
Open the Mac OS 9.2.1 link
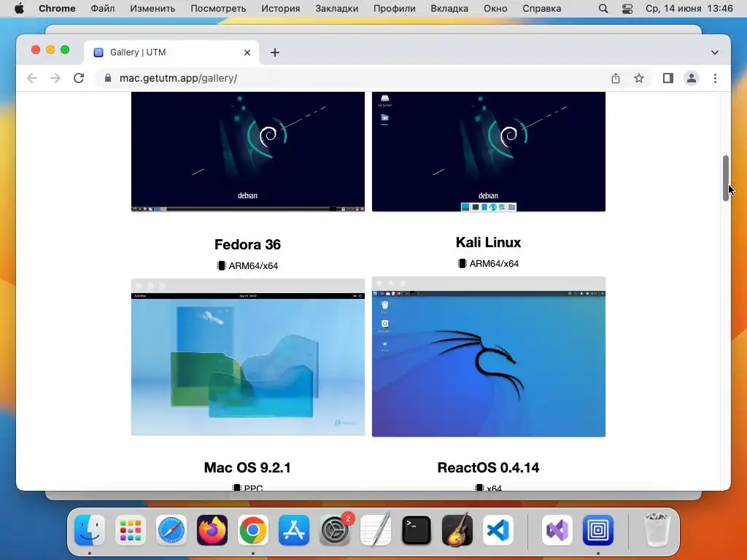click(x=247, y=467)
